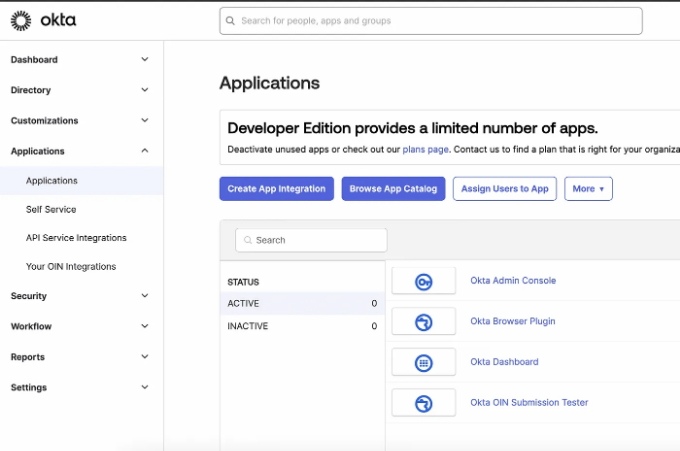Expand the Security menu chevron

click(x=145, y=296)
